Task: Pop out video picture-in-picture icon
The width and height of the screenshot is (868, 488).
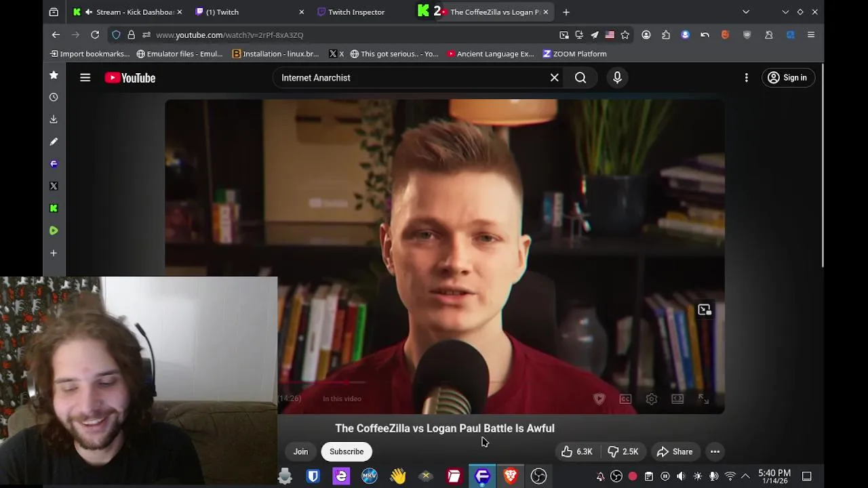Action: [705, 310]
